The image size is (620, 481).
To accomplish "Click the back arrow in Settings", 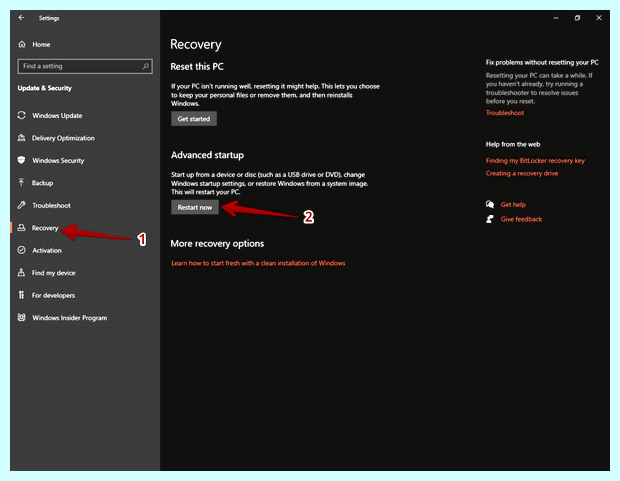I will pos(21,18).
